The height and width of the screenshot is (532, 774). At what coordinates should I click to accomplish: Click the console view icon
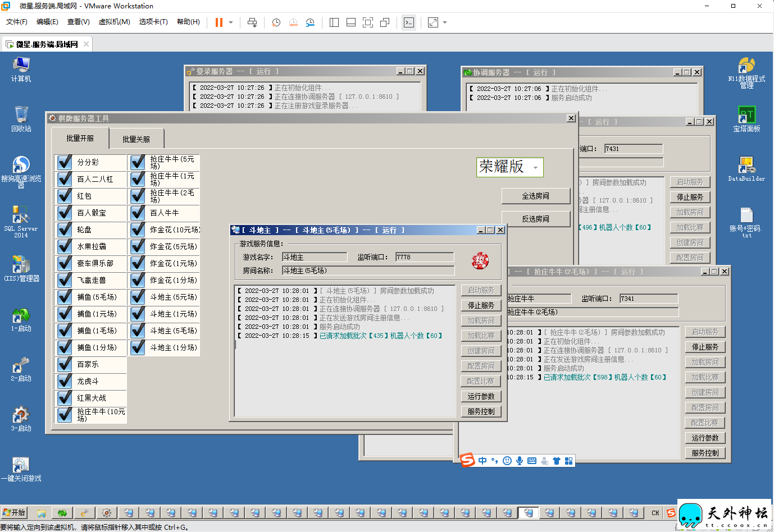409,22
